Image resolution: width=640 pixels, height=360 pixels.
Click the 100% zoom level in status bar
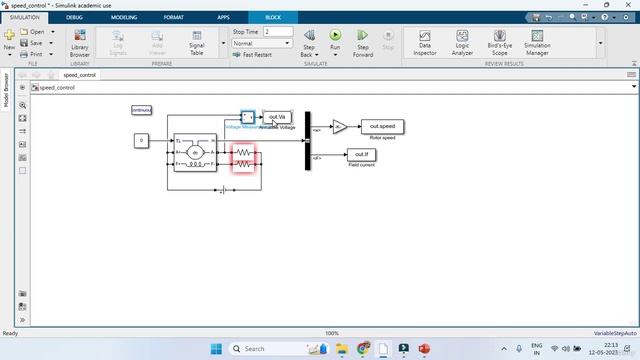pyautogui.click(x=332, y=333)
